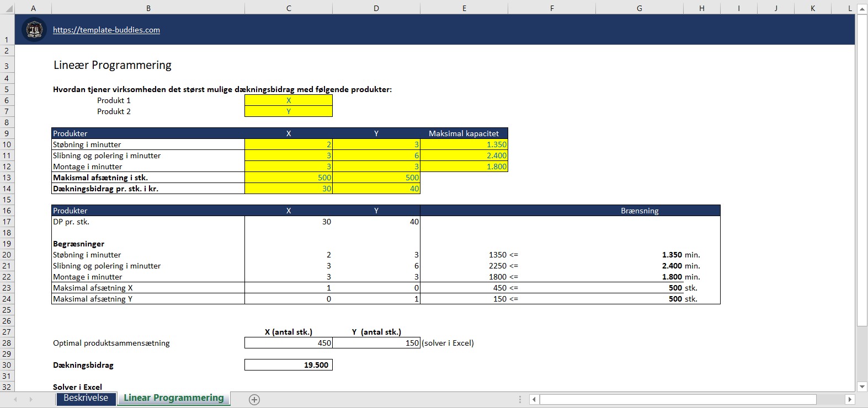
Task: Click the tab bar resize handle dots
Action: point(520,399)
